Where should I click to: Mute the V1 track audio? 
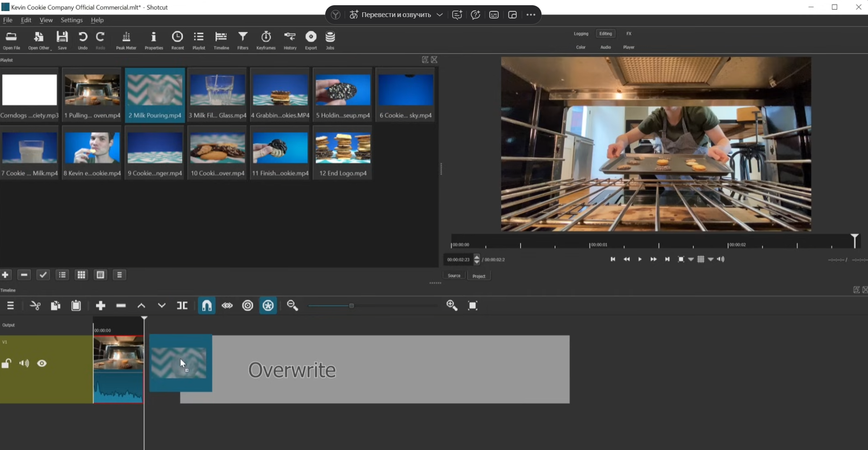pos(24,363)
